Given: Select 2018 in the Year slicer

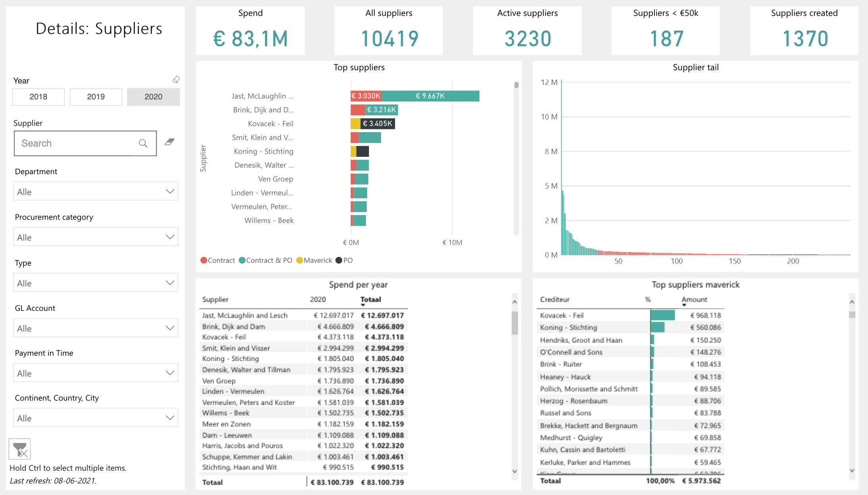Looking at the screenshot, I should pos(38,96).
